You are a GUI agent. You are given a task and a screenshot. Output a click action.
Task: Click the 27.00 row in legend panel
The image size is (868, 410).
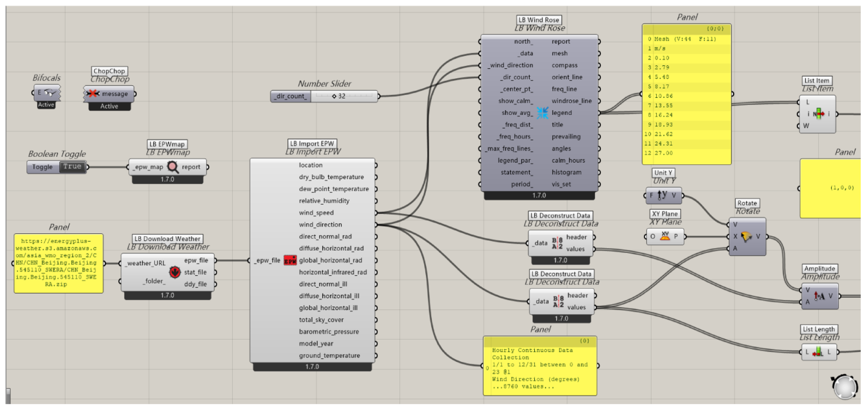pyautogui.click(x=686, y=153)
